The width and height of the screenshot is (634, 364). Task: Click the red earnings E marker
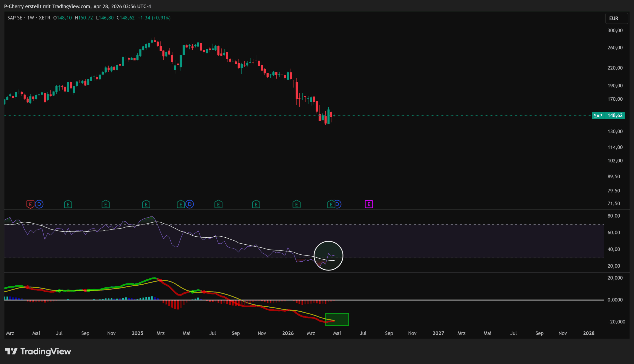pyautogui.click(x=30, y=204)
